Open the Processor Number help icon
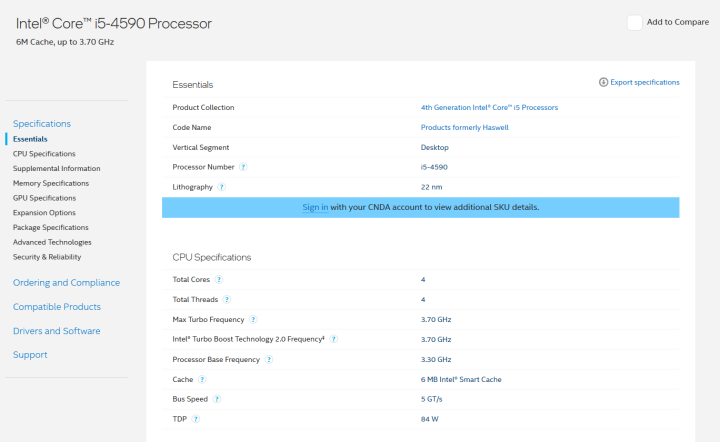This screenshot has width=720, height=442. pyautogui.click(x=243, y=167)
